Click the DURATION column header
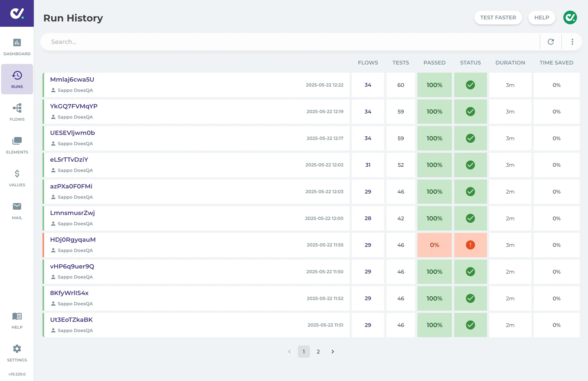This screenshot has height=381, width=588. pyautogui.click(x=510, y=63)
